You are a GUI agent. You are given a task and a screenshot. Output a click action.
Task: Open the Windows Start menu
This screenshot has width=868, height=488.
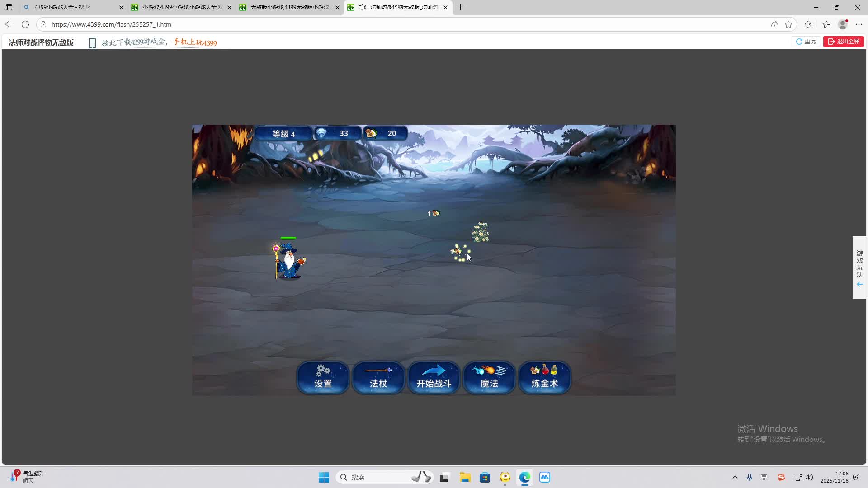[324, 477]
